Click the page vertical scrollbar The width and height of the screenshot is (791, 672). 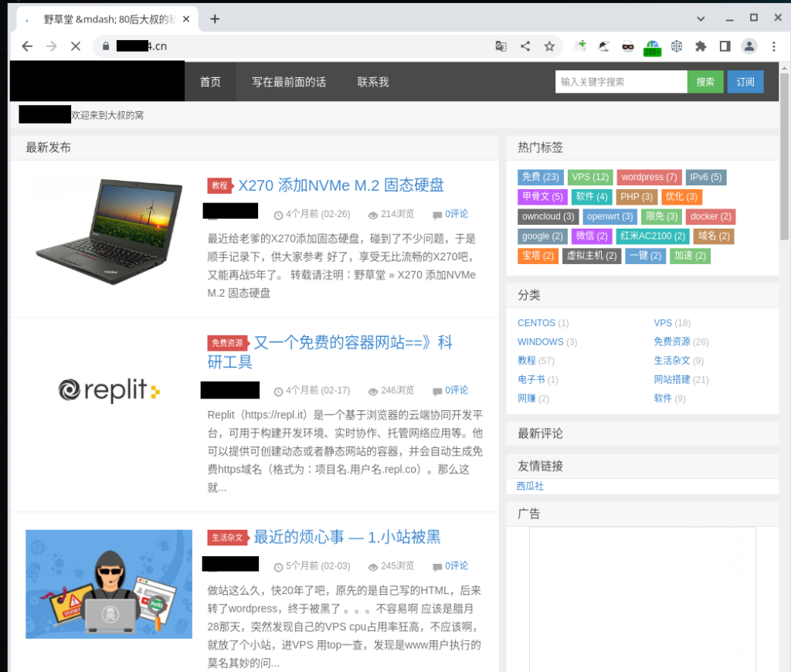(785, 309)
